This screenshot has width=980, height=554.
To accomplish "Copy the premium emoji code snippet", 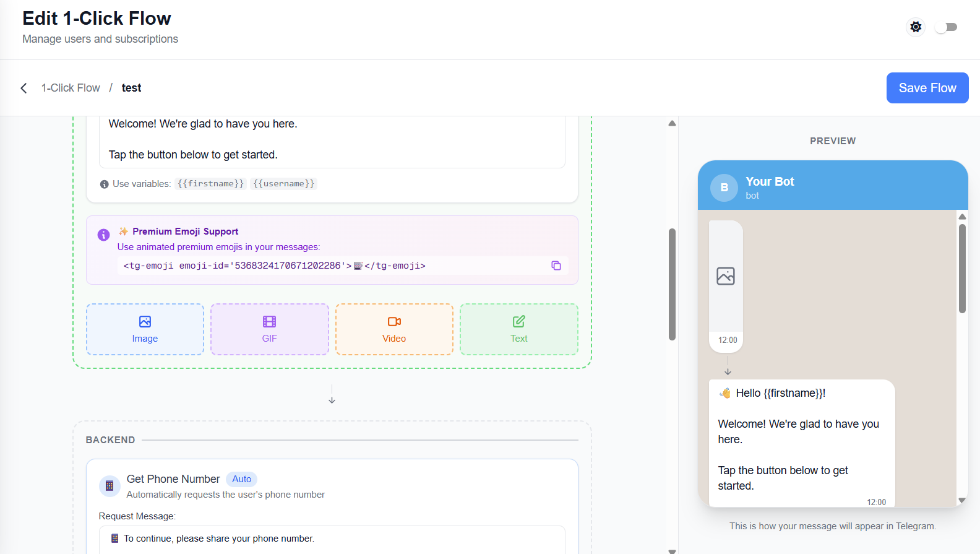I will coord(556,266).
